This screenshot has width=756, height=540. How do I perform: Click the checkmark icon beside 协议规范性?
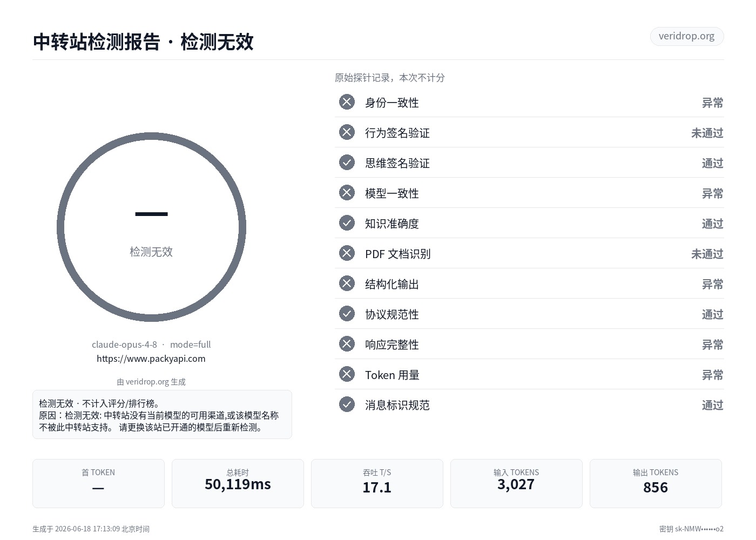pos(347,314)
